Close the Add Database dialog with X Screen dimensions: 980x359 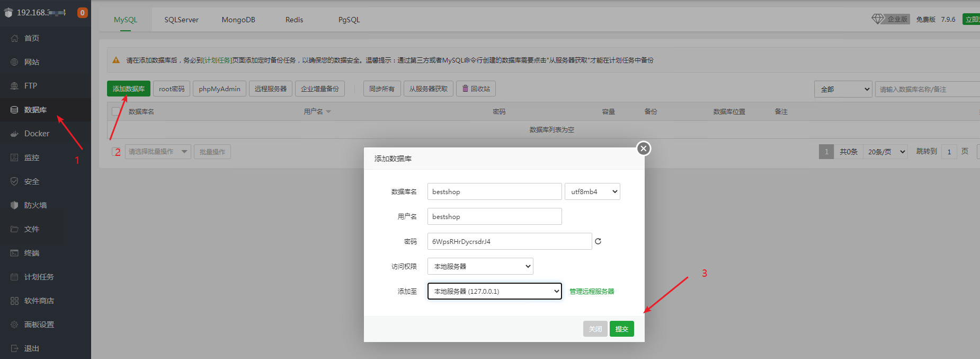click(644, 148)
